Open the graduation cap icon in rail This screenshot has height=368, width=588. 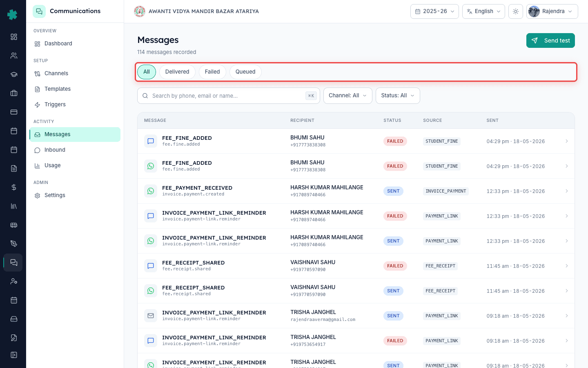[x=14, y=74]
